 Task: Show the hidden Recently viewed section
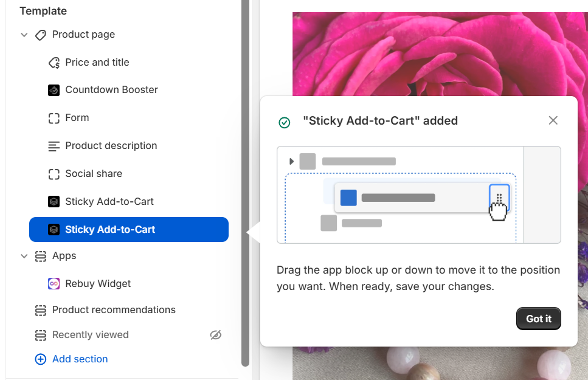coord(215,335)
